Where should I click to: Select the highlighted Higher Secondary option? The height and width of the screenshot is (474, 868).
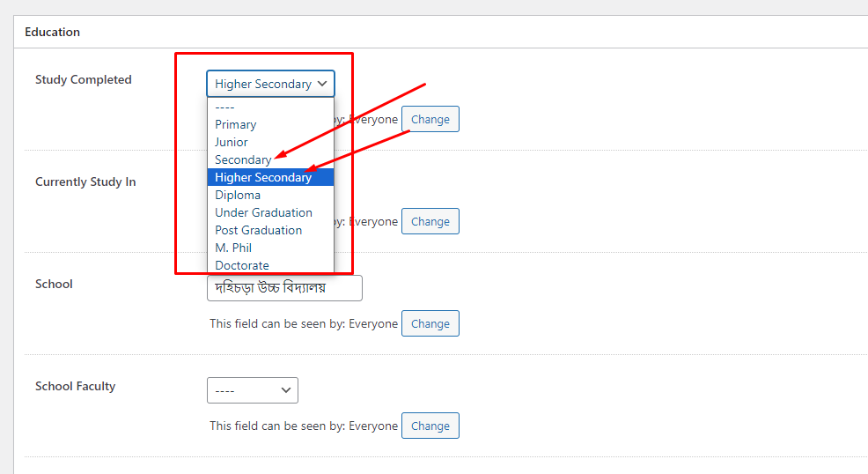[263, 177]
